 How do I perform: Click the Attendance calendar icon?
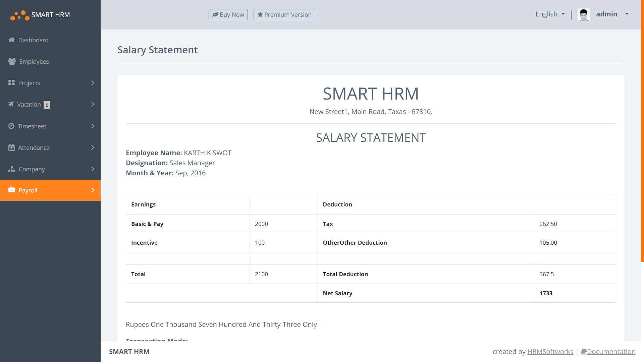11,147
